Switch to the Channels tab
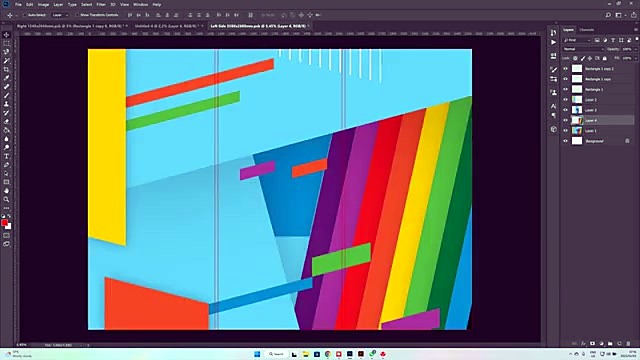The width and height of the screenshot is (640, 360). (587, 30)
